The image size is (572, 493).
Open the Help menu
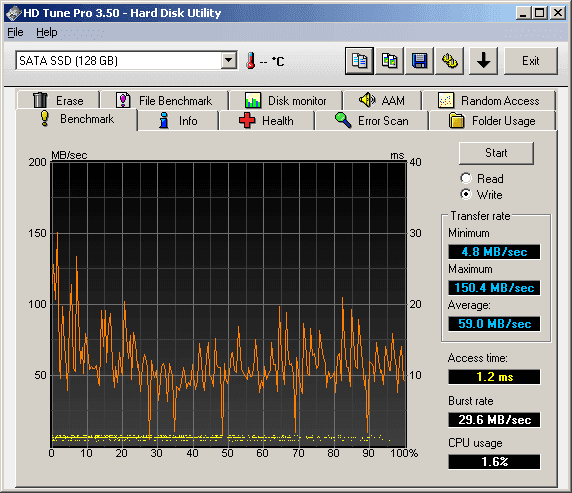click(47, 32)
